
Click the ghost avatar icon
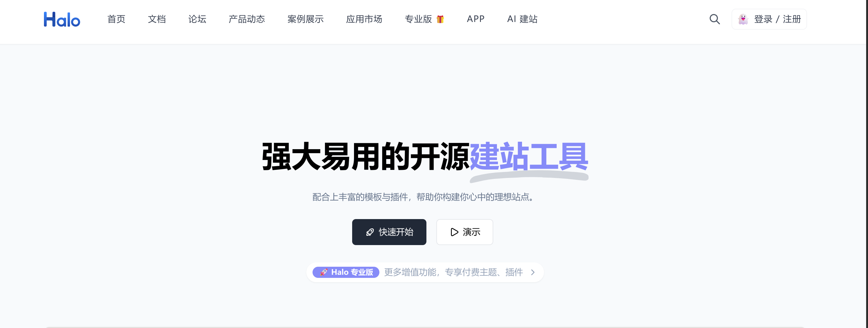743,19
